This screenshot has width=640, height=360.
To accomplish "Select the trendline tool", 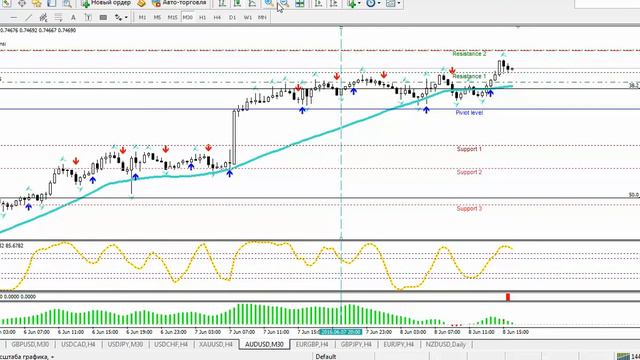I will (x=28, y=18).
